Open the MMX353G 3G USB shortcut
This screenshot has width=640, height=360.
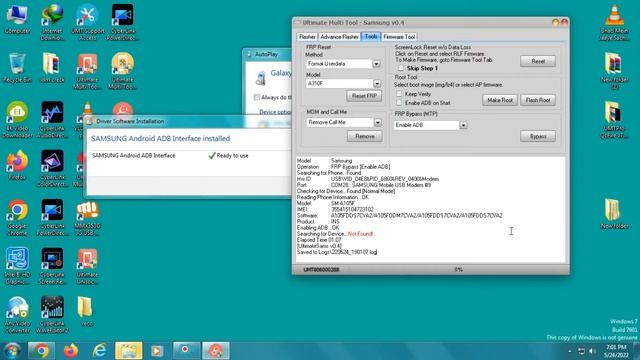point(87,217)
